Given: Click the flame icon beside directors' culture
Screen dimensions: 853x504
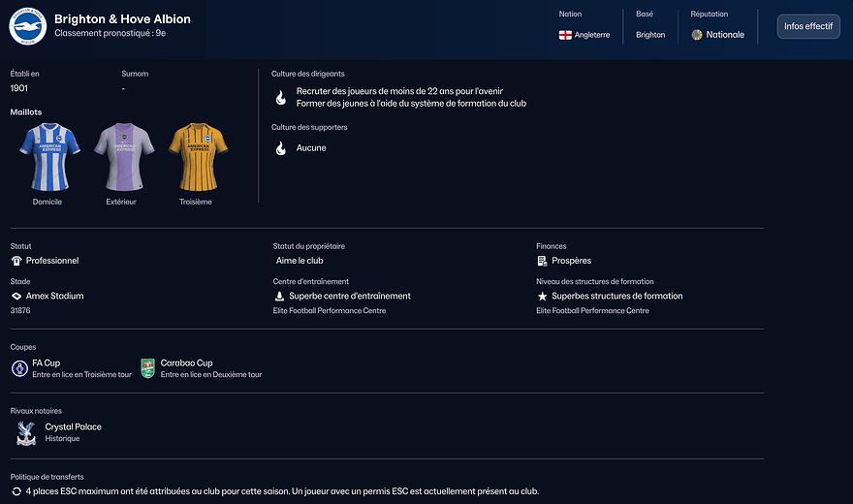Looking at the screenshot, I should pos(280,97).
